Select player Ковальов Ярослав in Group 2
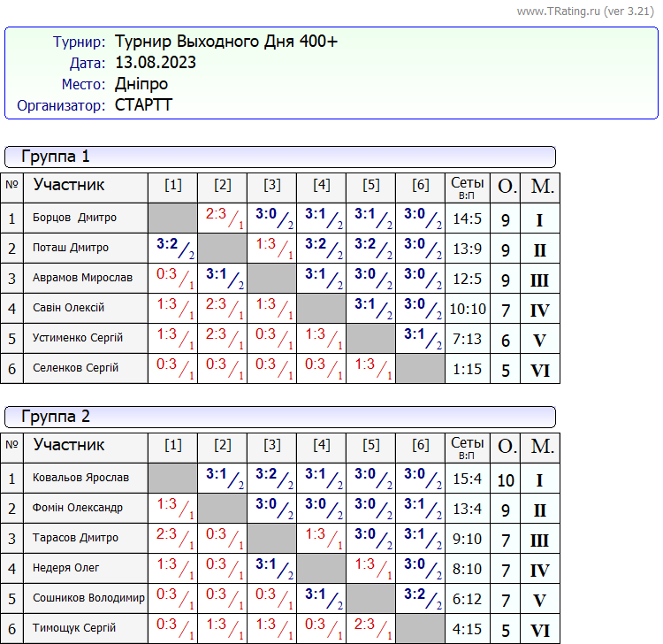This screenshot has width=663, height=644. point(80,478)
